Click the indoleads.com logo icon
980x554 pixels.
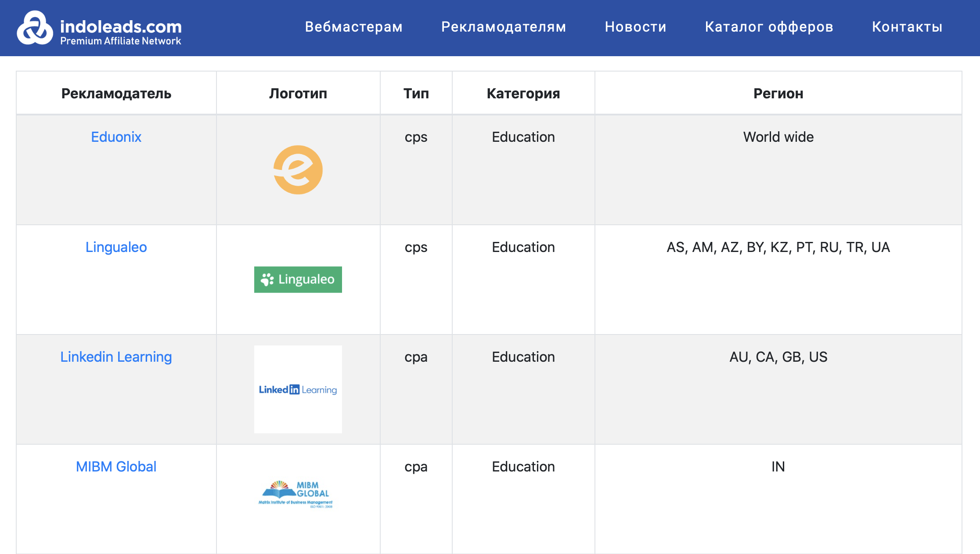(35, 28)
